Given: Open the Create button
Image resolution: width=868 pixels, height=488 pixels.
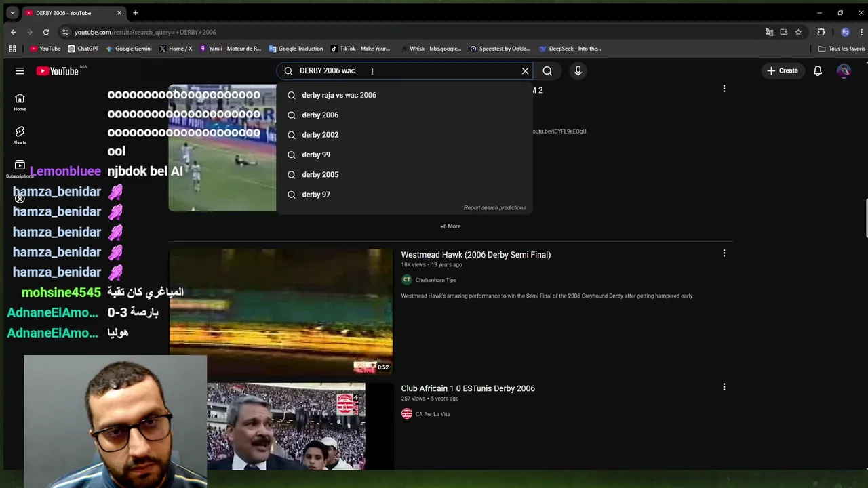Looking at the screenshot, I should [783, 70].
